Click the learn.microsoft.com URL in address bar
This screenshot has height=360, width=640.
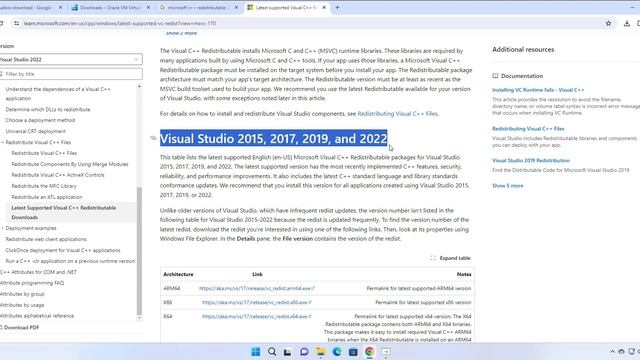(x=120, y=23)
